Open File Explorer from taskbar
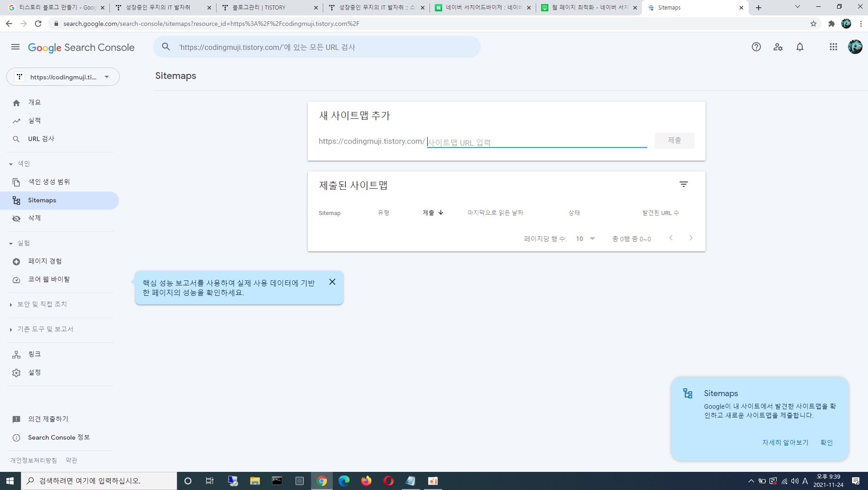The image size is (868, 490). [x=255, y=481]
